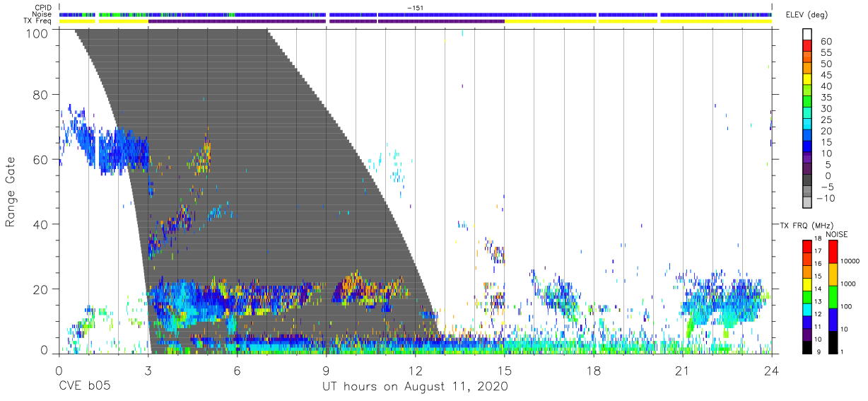
Task: Select the white top swatch of ELEV bar
Action: tap(807, 33)
